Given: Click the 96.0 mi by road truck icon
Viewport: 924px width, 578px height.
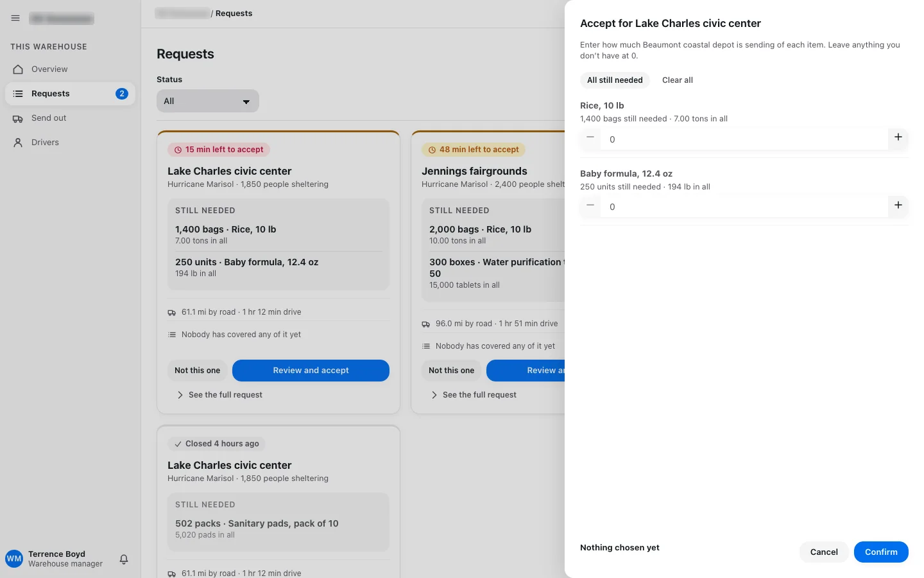Looking at the screenshot, I should [x=426, y=324].
